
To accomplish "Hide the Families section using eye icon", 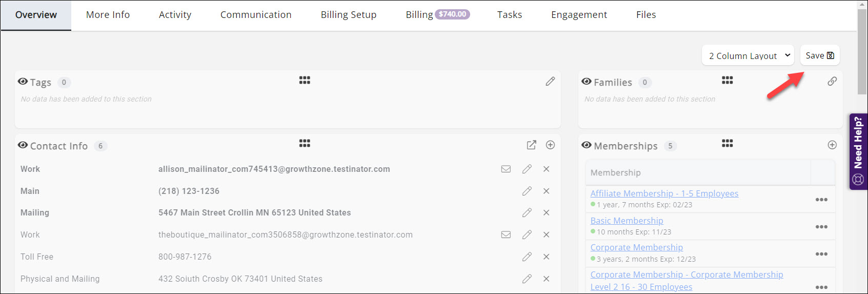I will (587, 82).
